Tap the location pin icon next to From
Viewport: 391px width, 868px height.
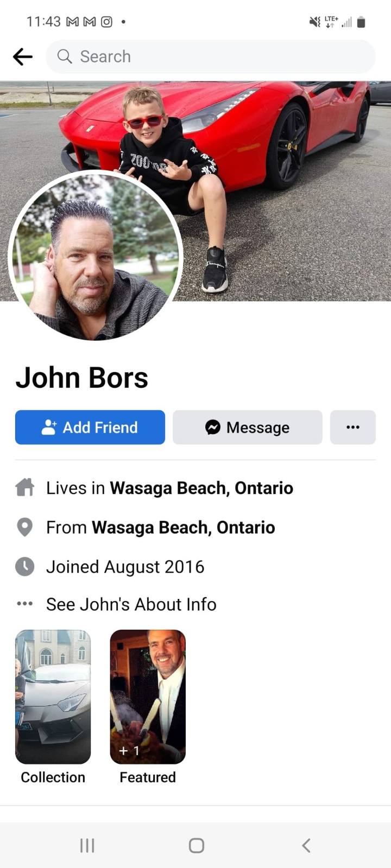(25, 527)
